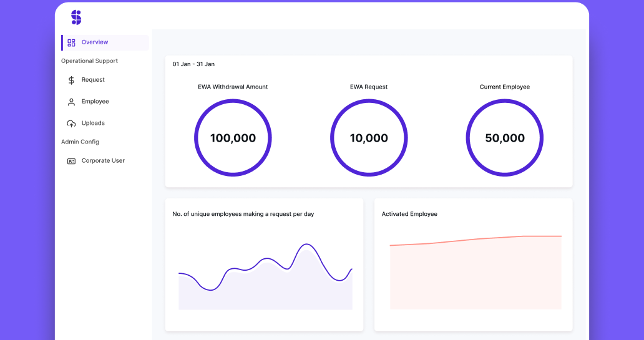
Task: Open the Request menu label
Action: pyautogui.click(x=93, y=80)
